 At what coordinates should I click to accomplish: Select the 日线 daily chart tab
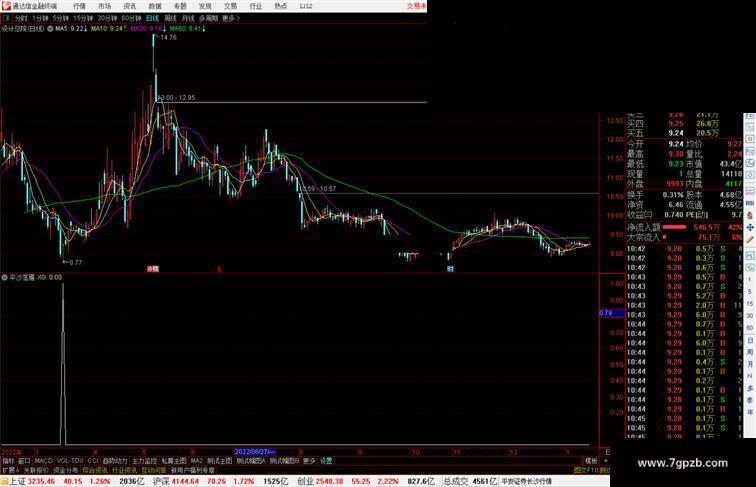point(152,18)
